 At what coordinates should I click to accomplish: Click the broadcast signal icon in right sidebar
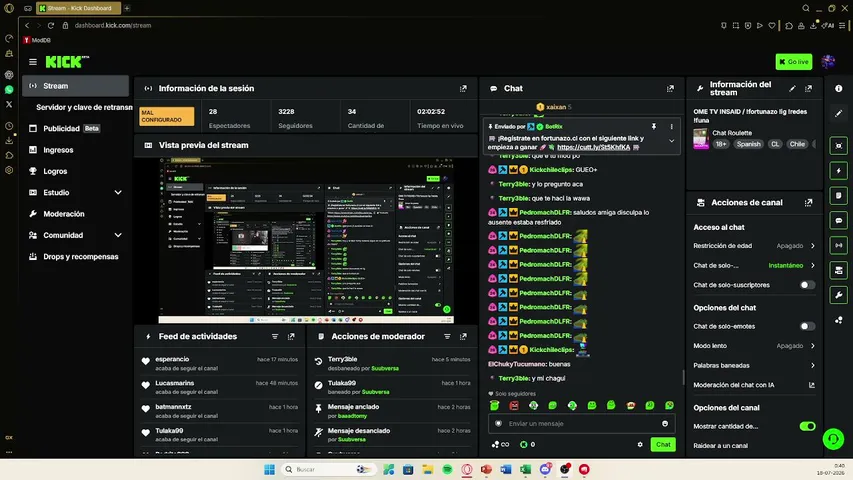point(838,245)
